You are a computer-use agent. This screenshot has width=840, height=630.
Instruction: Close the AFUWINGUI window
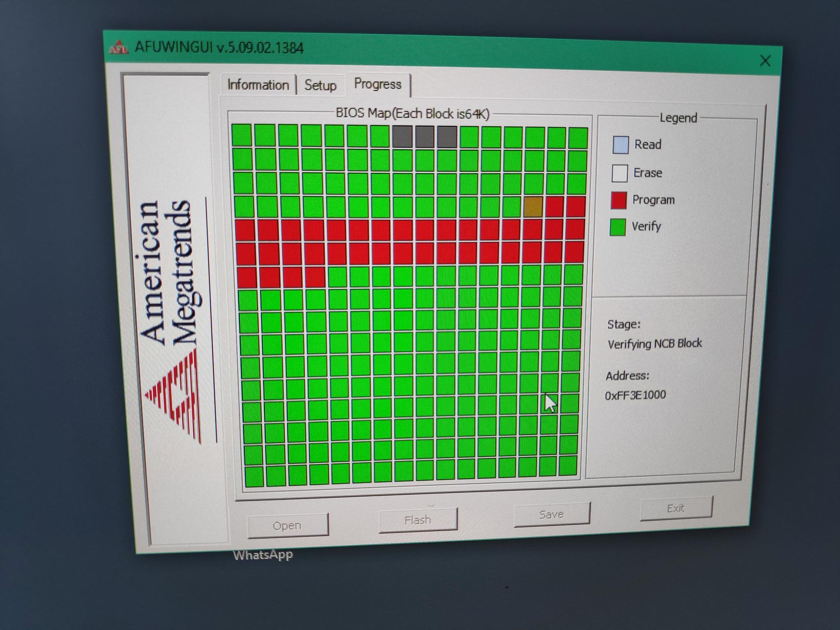pyautogui.click(x=765, y=61)
